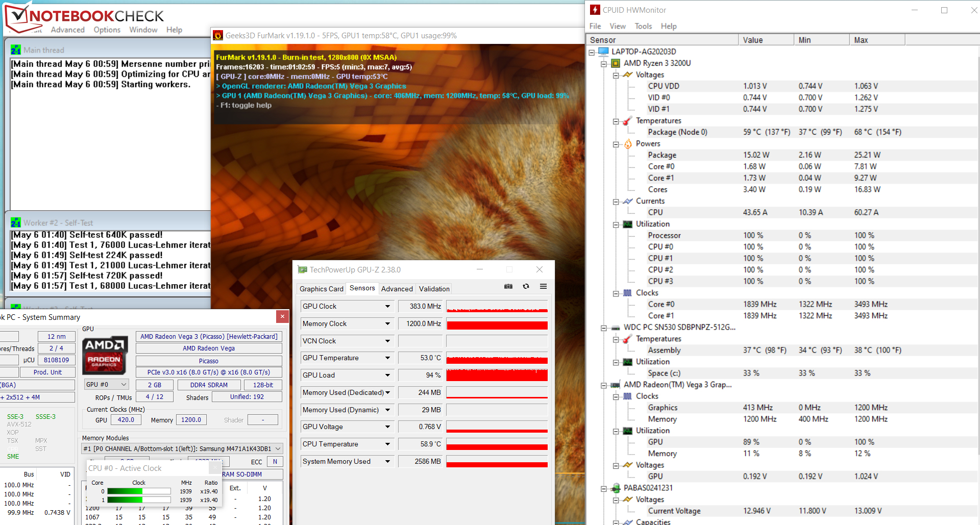Screen dimensions: 980x525
Task: Click the Max column header in HWMonitor
Action: 877,40
